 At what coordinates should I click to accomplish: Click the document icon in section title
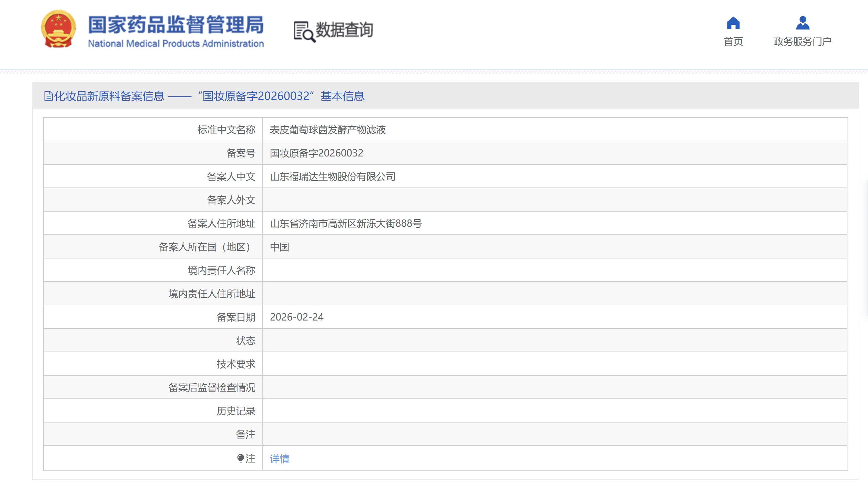click(x=48, y=96)
